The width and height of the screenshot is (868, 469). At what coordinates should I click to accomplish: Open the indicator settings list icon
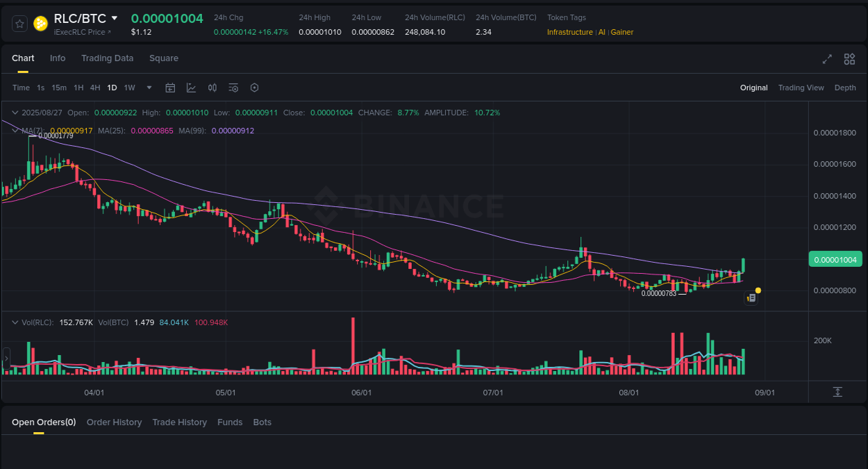tap(233, 88)
